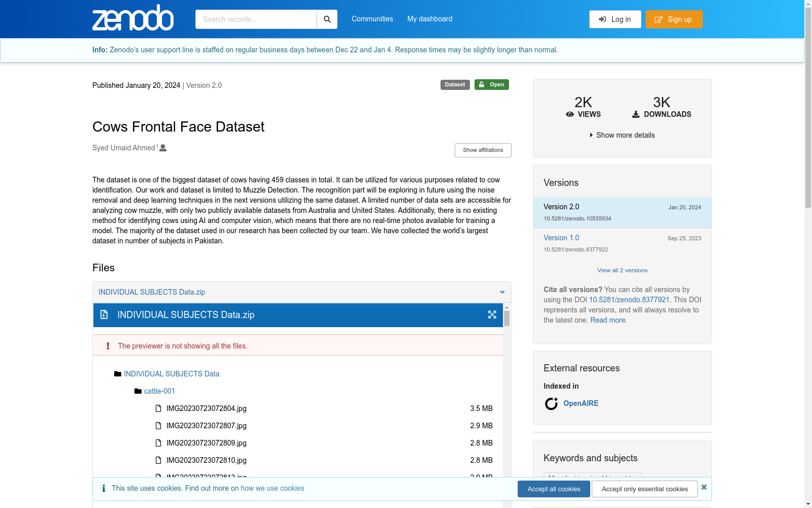The image size is (812, 508).
Task: Click the person icon beside Syed Umaid Ahmed
Action: 163,148
